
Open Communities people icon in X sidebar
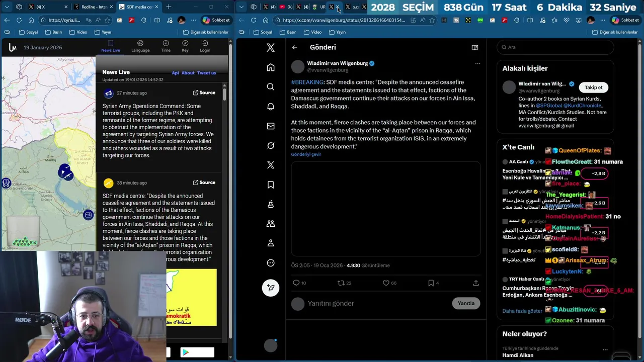click(x=271, y=224)
